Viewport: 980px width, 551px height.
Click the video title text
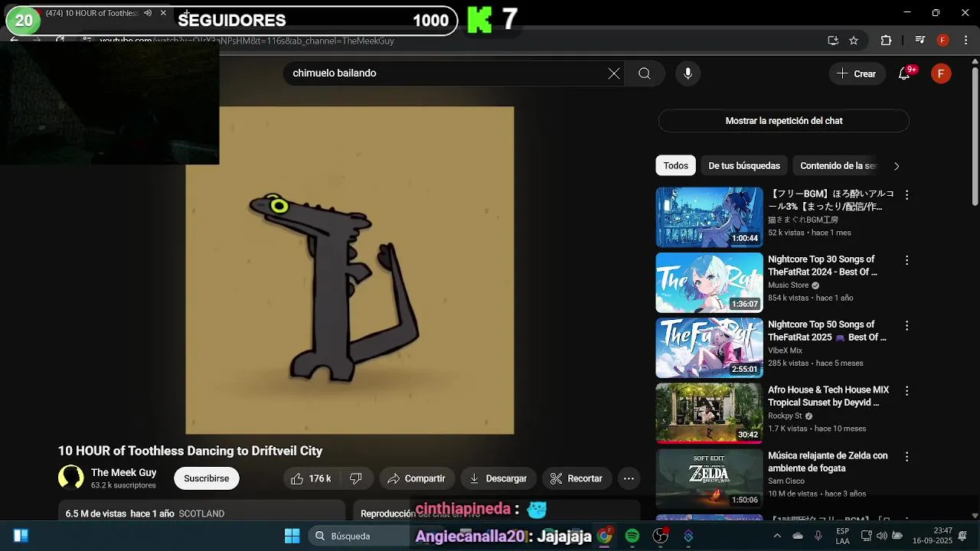coord(191,451)
